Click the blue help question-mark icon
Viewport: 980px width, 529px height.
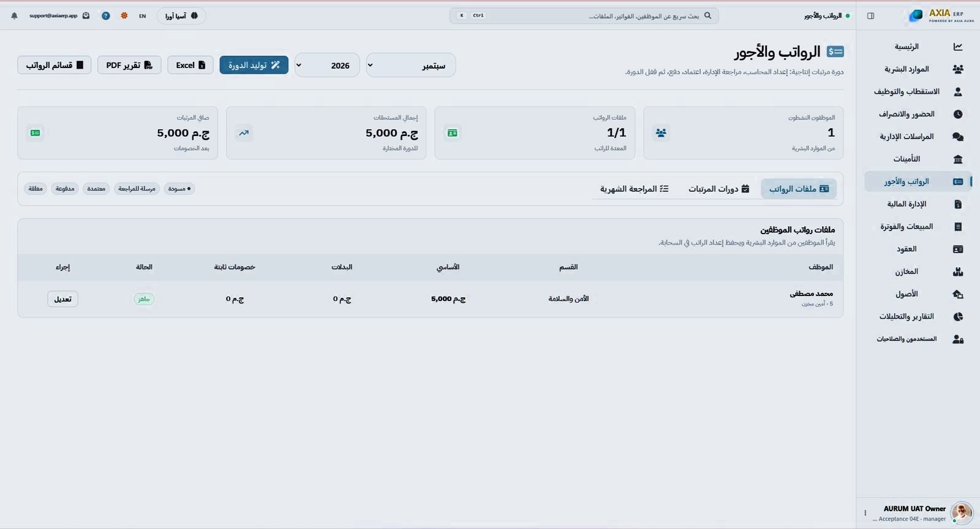pos(106,16)
